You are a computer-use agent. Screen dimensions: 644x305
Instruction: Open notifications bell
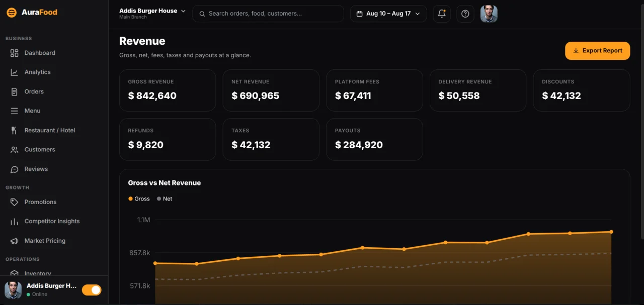(442, 14)
